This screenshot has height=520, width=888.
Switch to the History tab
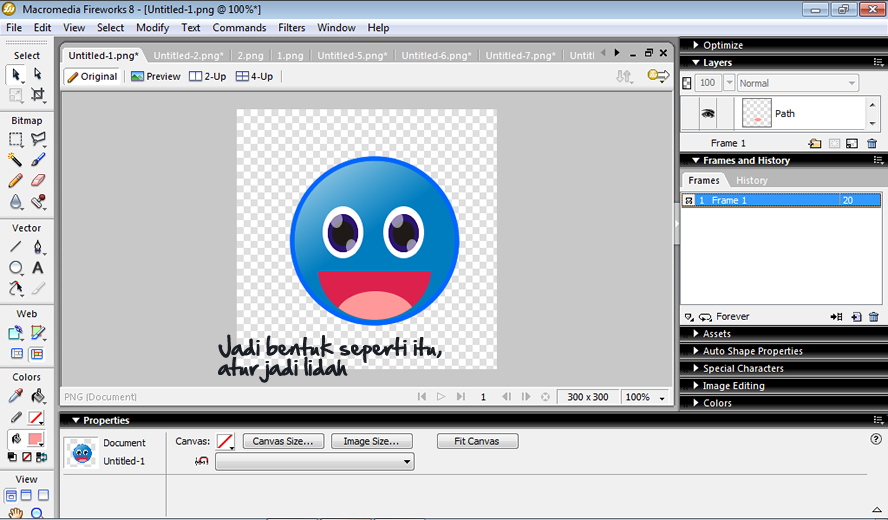pos(752,181)
